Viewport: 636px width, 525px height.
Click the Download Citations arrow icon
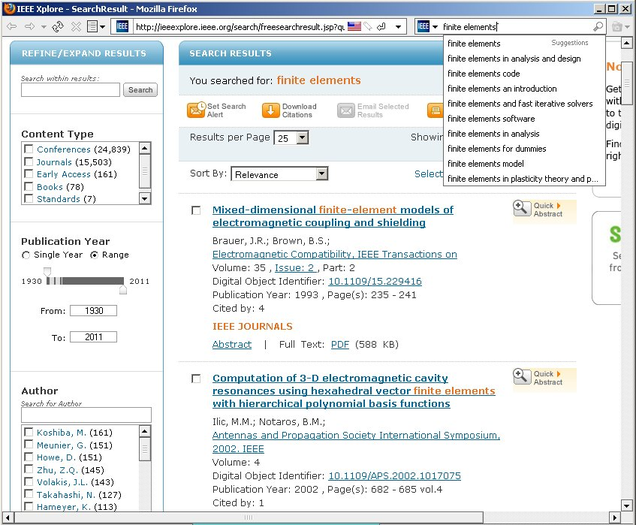click(271, 110)
